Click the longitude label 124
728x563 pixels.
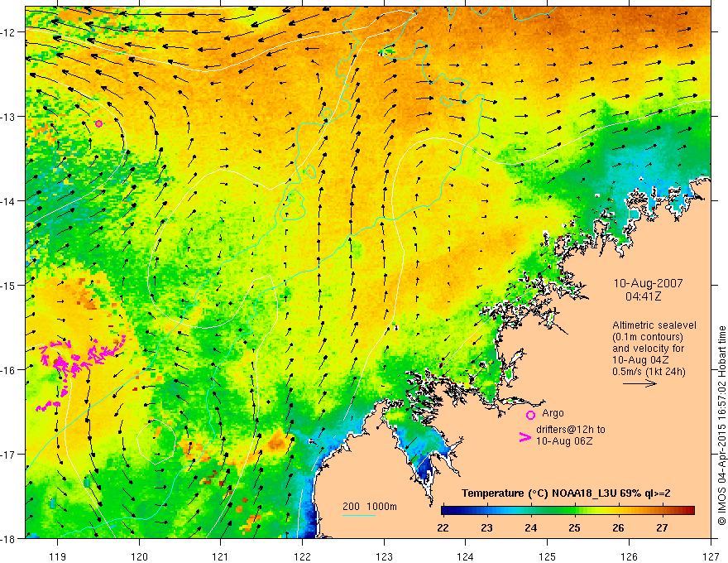(466, 557)
